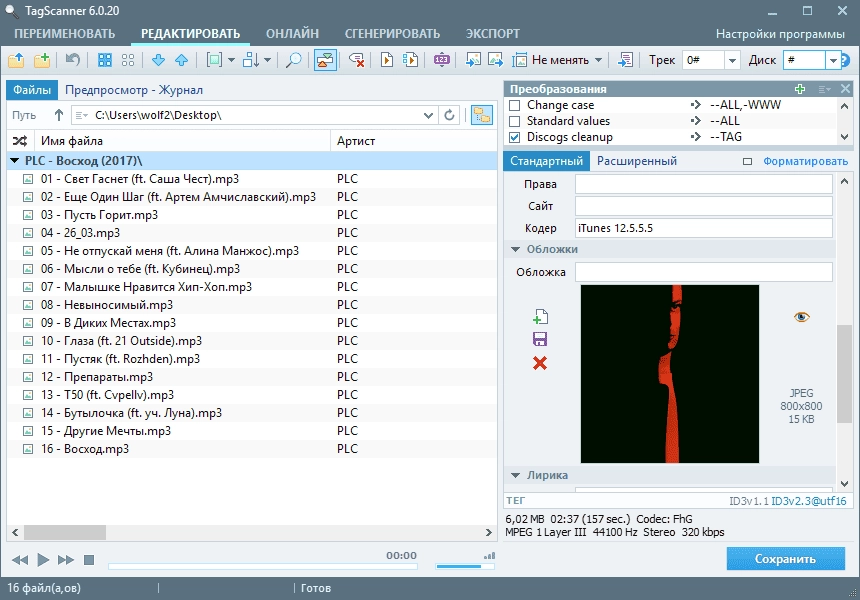Image resolution: width=860 pixels, height=600 pixels.
Task: Deselect all files using the gray grid icon
Action: (x=128, y=60)
